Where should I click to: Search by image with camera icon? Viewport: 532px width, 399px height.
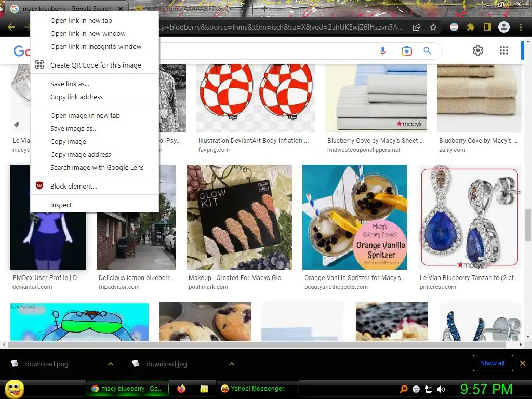coord(406,51)
